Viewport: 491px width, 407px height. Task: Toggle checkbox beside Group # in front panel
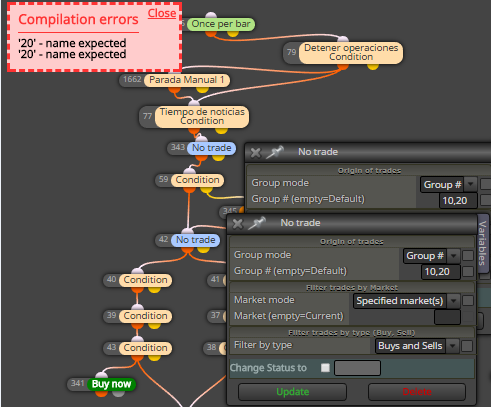[x=468, y=271]
